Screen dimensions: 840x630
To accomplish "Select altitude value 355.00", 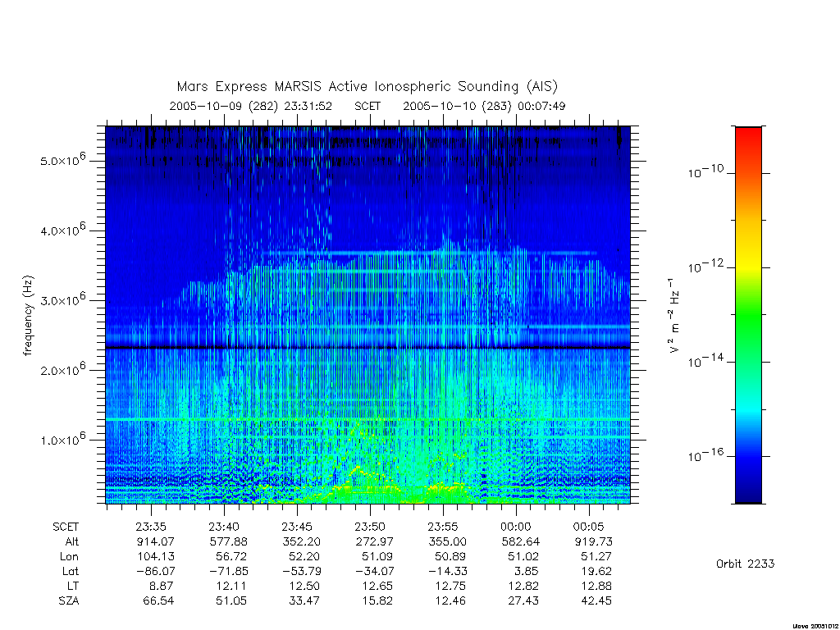I will 448,541.
